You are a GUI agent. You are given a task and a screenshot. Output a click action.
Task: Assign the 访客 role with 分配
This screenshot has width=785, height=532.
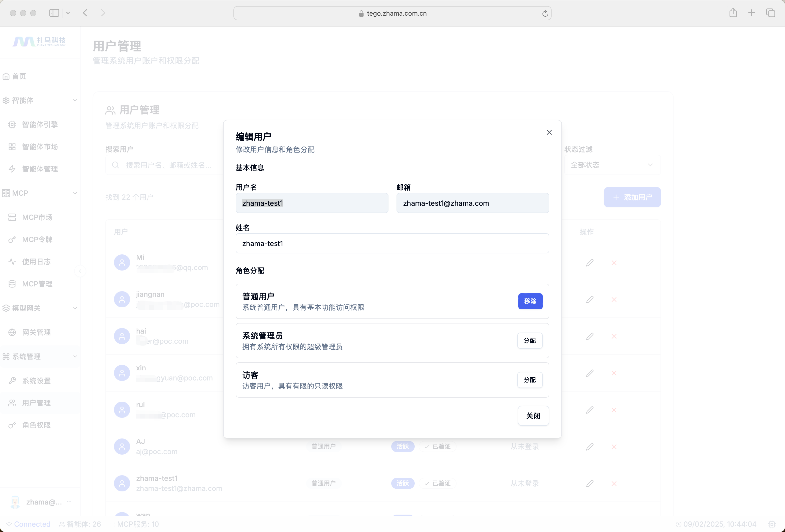click(x=530, y=380)
